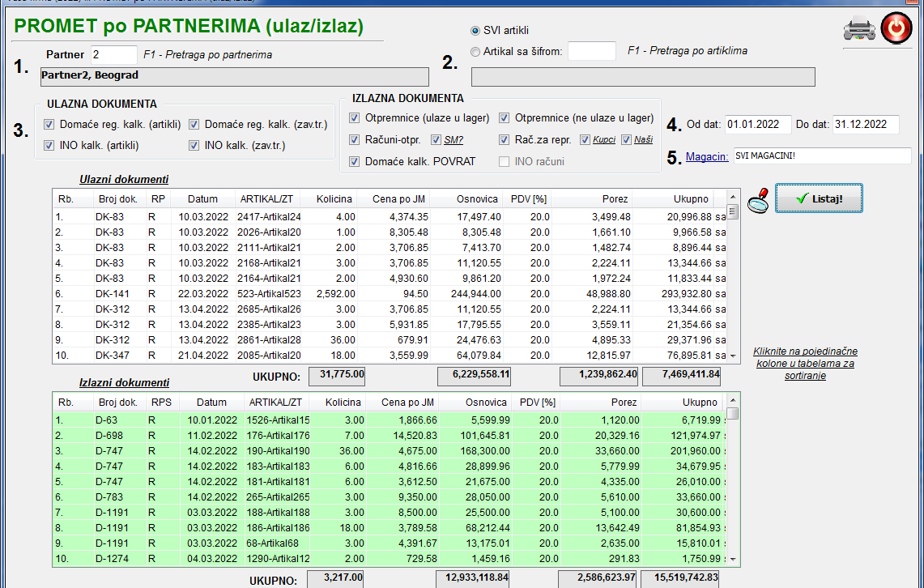
Task: Click DK-141 document number
Action: 112,293
